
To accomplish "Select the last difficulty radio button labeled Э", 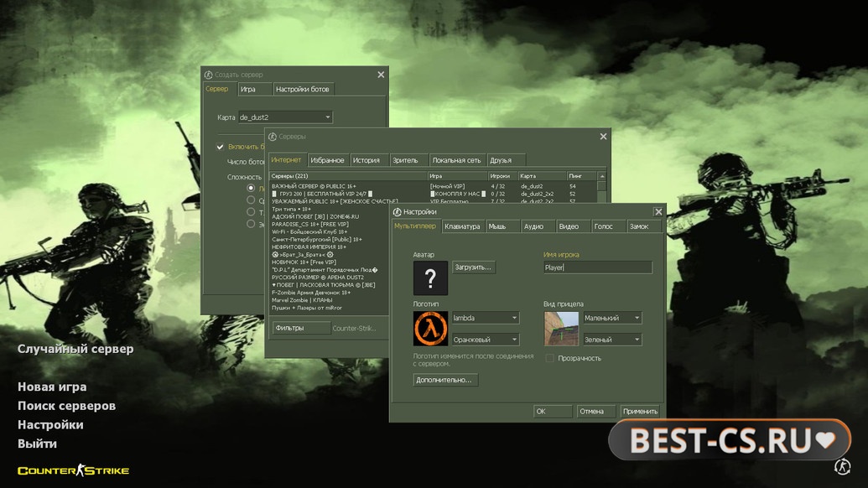I will 251,224.
